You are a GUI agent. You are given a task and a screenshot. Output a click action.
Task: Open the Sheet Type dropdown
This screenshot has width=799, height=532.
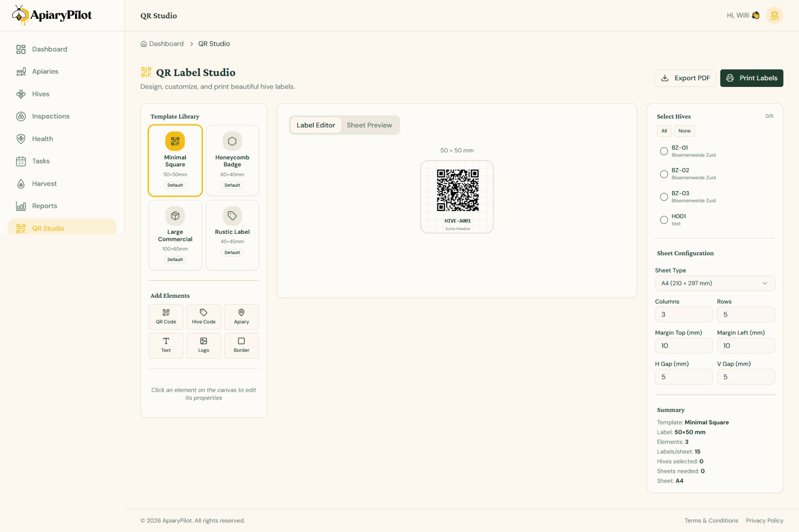(x=715, y=283)
